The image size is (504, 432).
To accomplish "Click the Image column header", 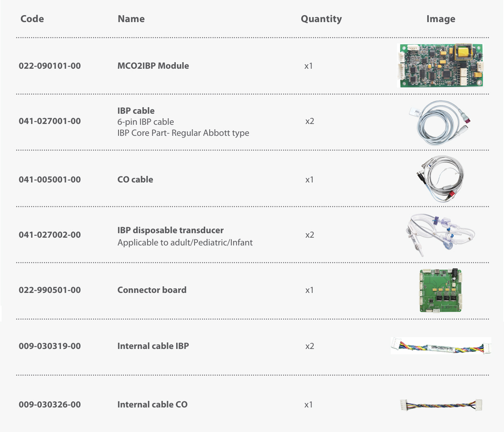I will point(441,19).
